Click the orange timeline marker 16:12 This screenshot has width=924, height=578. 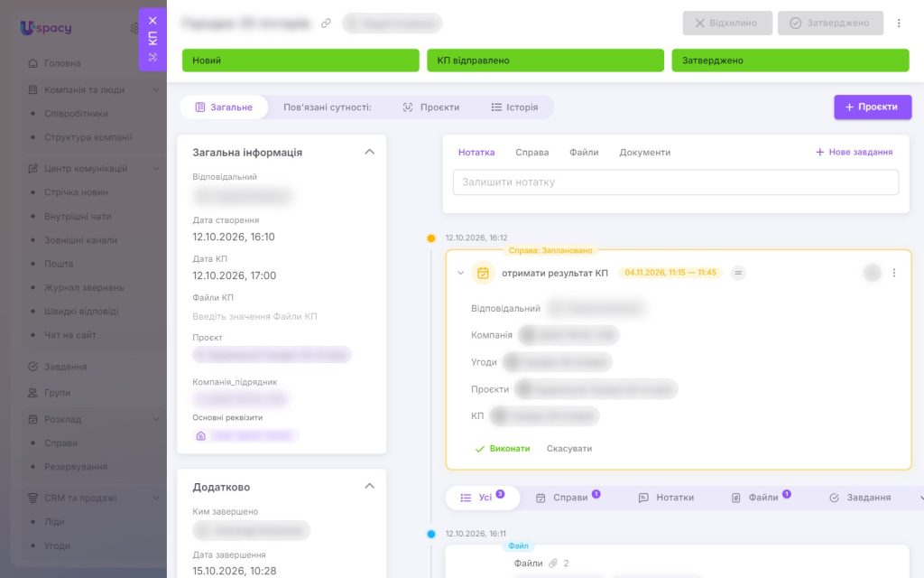pos(430,238)
